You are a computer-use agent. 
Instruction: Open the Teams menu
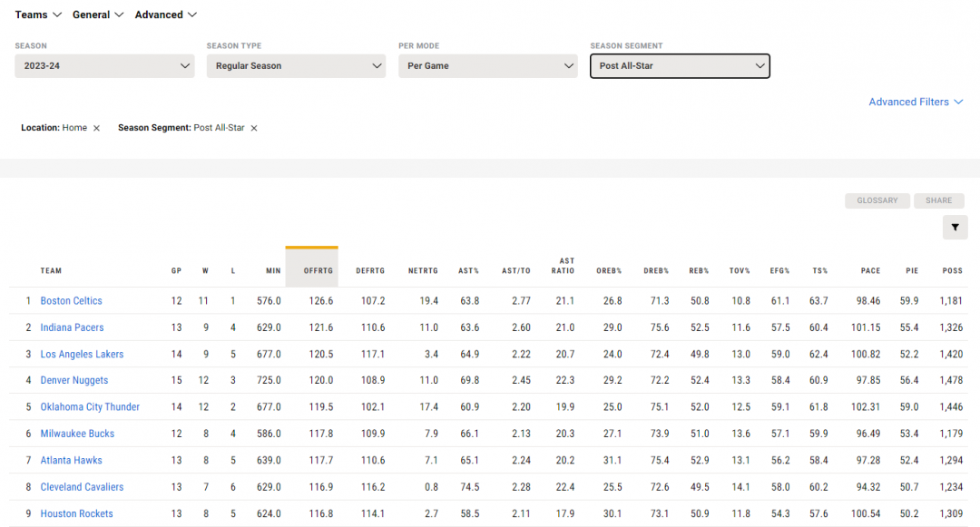pyautogui.click(x=38, y=15)
